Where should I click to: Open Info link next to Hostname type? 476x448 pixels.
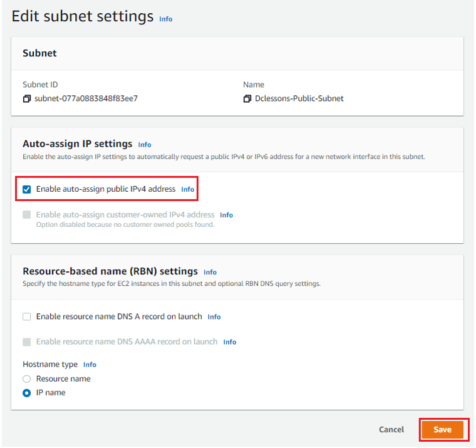coord(90,365)
